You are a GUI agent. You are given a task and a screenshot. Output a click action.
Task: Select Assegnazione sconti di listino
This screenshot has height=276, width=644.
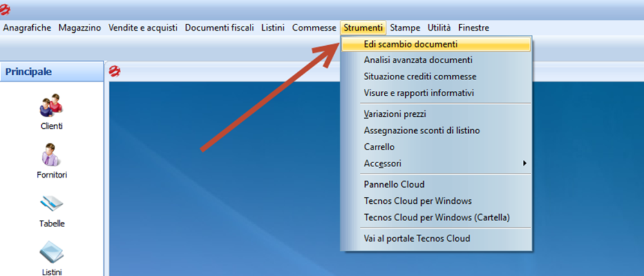(436, 130)
